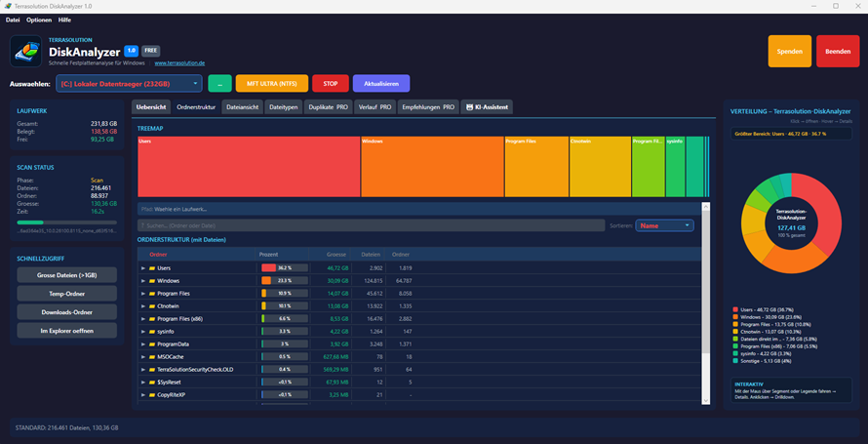The height and width of the screenshot is (444, 868).
Task: Click the scan progress bar
Action: point(67,222)
